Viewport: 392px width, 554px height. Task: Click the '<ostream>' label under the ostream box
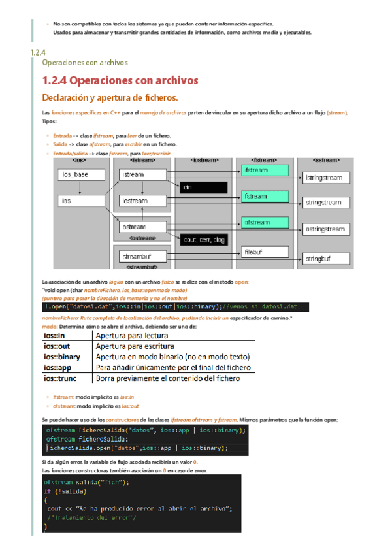coord(143,238)
